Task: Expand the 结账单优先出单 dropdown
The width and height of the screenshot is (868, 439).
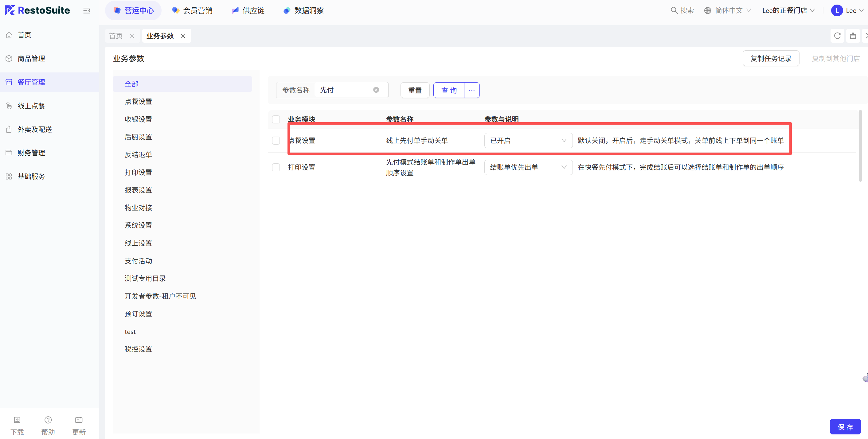Action: [x=528, y=167]
